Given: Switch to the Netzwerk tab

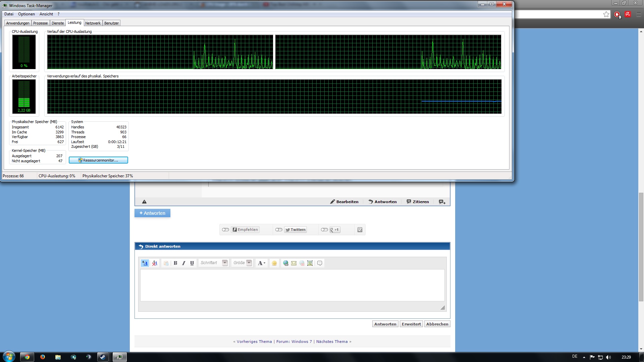Looking at the screenshot, I should pos(93,23).
